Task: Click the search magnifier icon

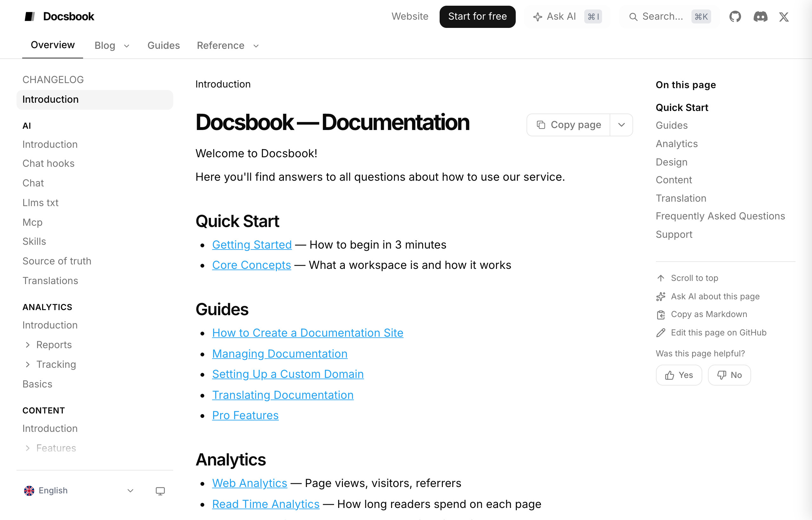Action: pyautogui.click(x=633, y=16)
